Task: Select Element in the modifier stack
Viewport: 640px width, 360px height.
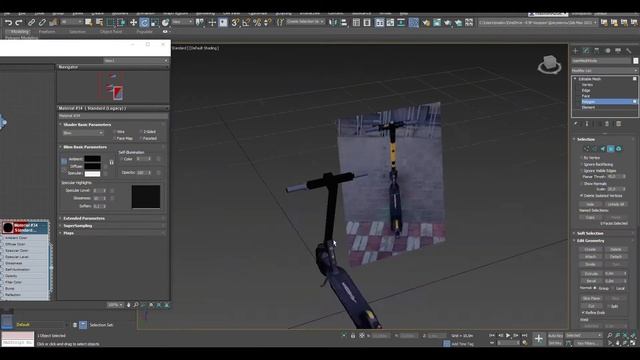Action: point(588,107)
